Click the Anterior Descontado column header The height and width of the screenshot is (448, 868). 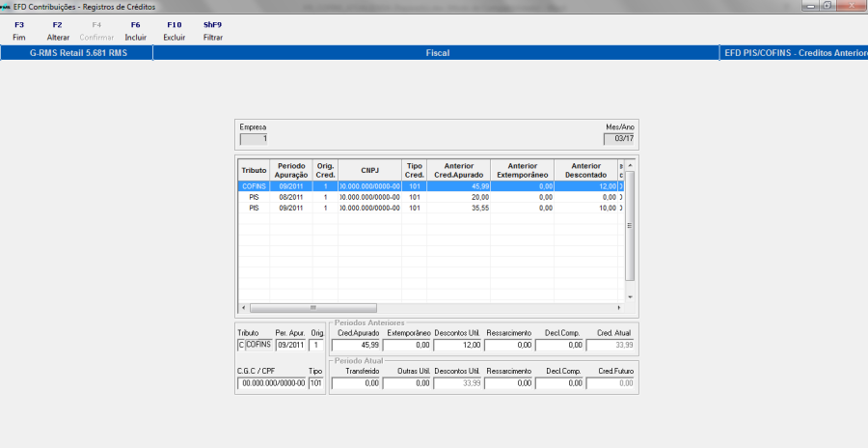tap(585, 170)
